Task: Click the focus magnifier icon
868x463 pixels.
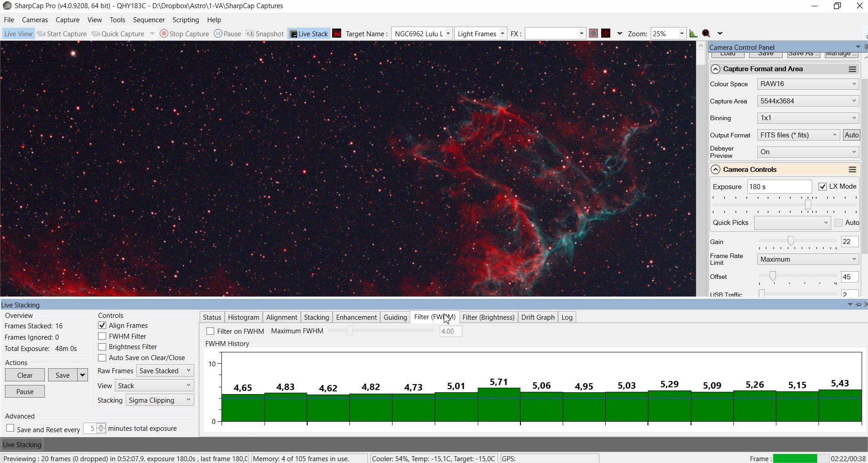Action: pyautogui.click(x=706, y=34)
